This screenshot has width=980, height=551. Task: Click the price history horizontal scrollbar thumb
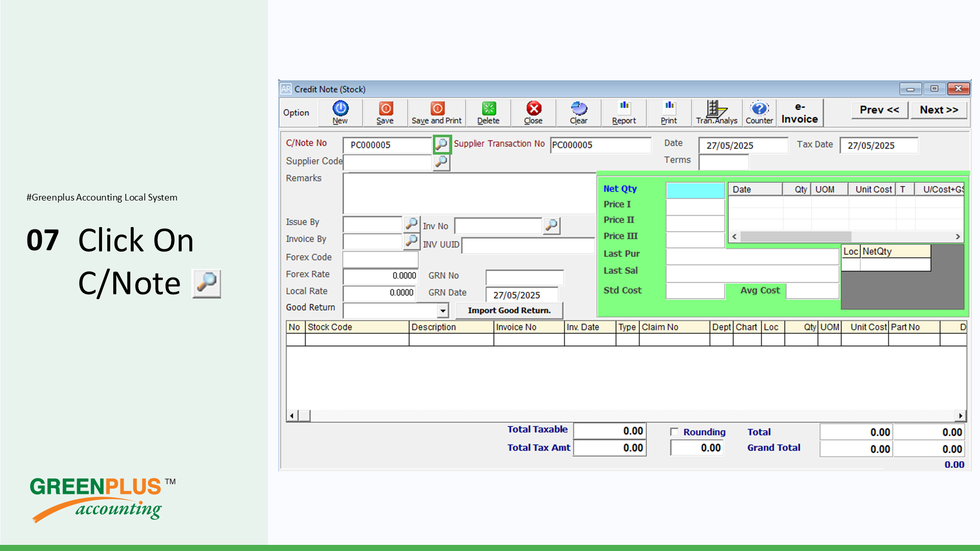796,237
